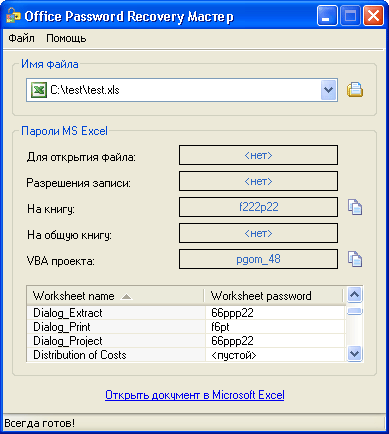The image size is (389, 434).
Task: Open the file browse icon next to the path
Action: (x=355, y=90)
